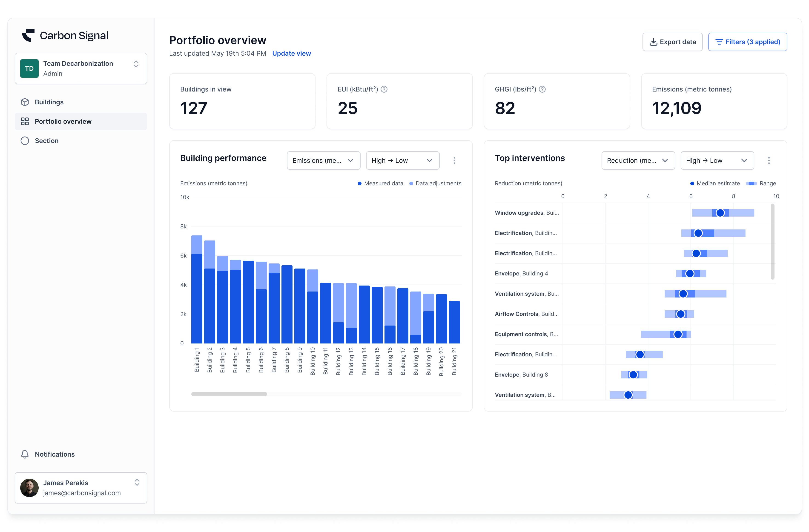The width and height of the screenshot is (809, 532).
Task: Open Building performance three-dot menu
Action: coord(454,160)
